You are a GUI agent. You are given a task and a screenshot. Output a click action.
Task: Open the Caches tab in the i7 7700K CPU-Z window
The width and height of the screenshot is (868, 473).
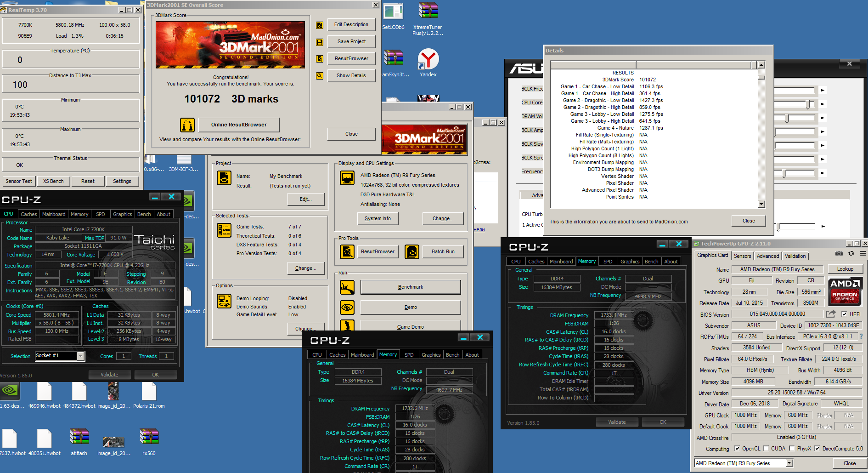click(28, 214)
